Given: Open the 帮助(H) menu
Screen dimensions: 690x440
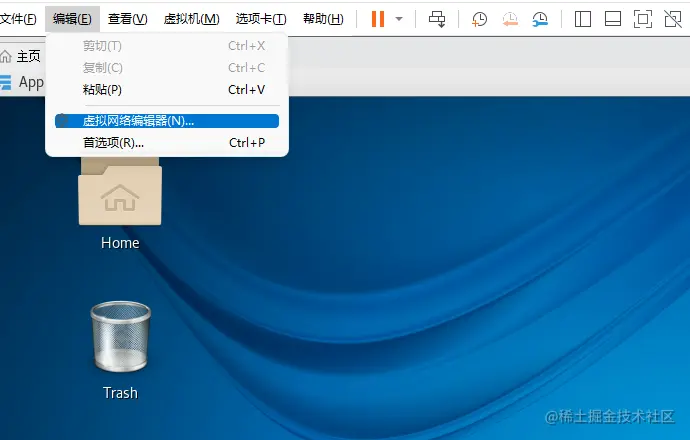Looking at the screenshot, I should (323, 19).
